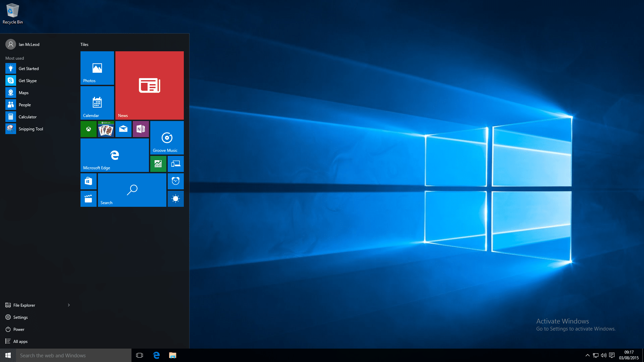Adjust the volume via the speaker icon

click(604, 355)
